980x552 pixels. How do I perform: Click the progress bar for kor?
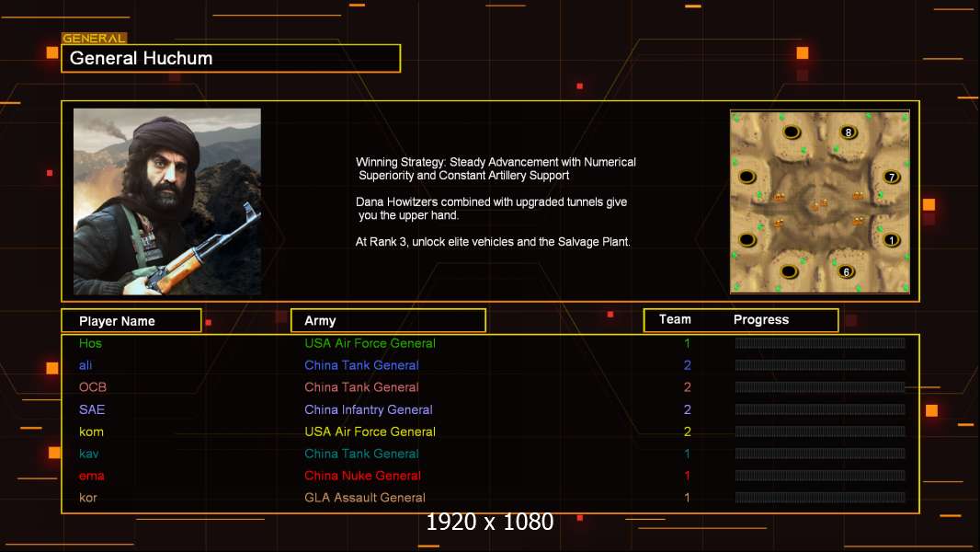coord(820,498)
